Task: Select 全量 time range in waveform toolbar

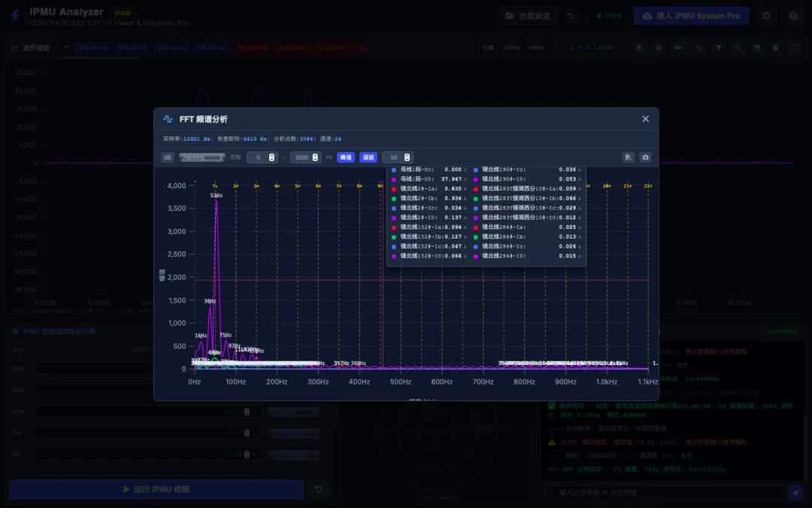Action: coord(488,47)
